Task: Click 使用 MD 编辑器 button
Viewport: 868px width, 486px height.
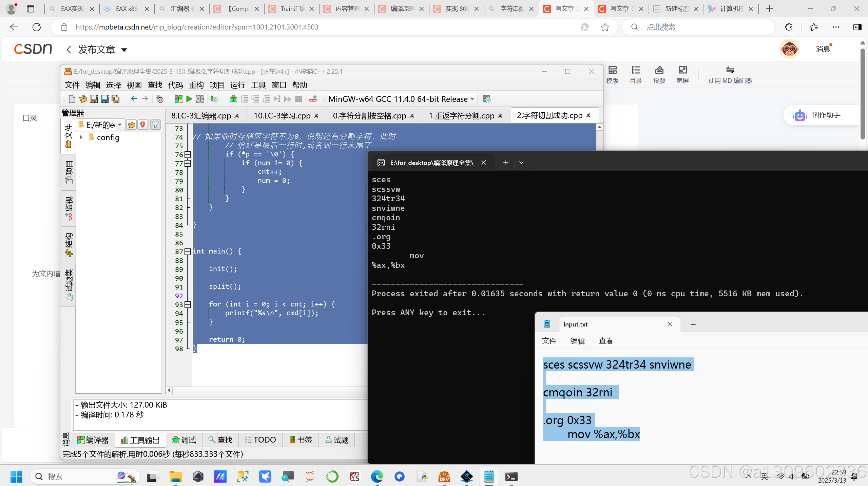Action: 730,75
